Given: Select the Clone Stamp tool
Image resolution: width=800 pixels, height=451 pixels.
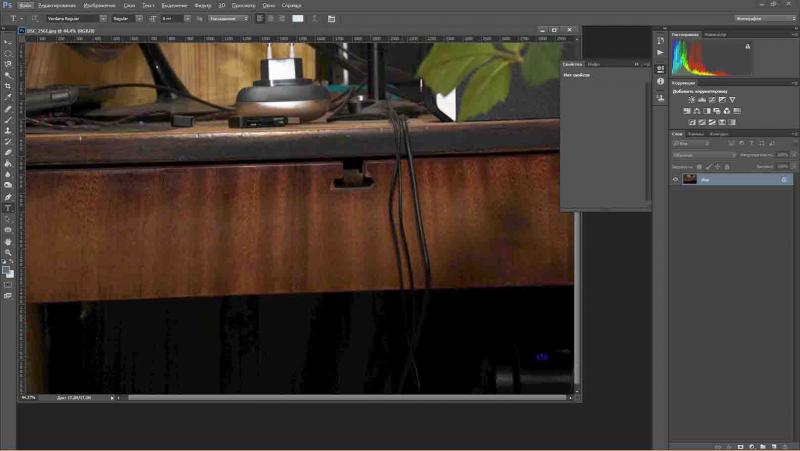Looking at the screenshot, I should (x=8, y=131).
